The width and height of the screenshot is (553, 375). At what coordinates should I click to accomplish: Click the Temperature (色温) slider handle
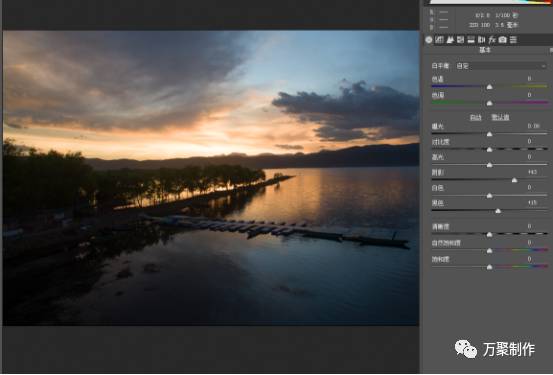[x=490, y=87]
